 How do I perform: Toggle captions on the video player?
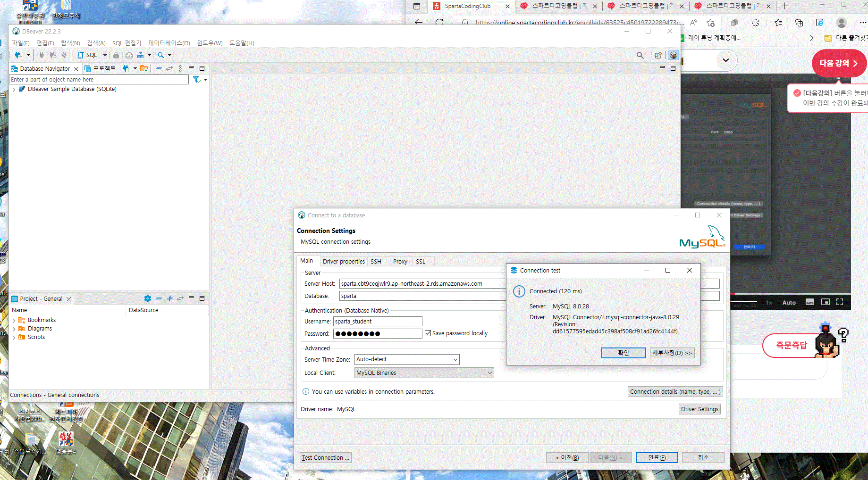810,302
